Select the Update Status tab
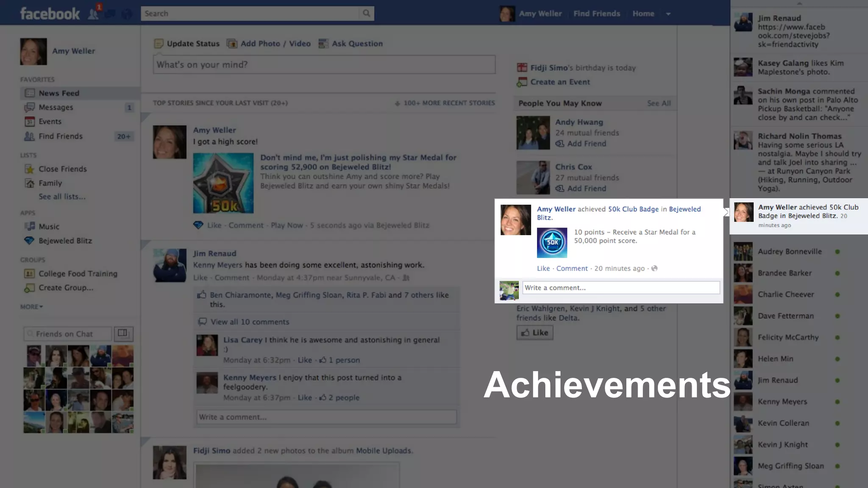The height and width of the screenshot is (488, 868). 187,44
